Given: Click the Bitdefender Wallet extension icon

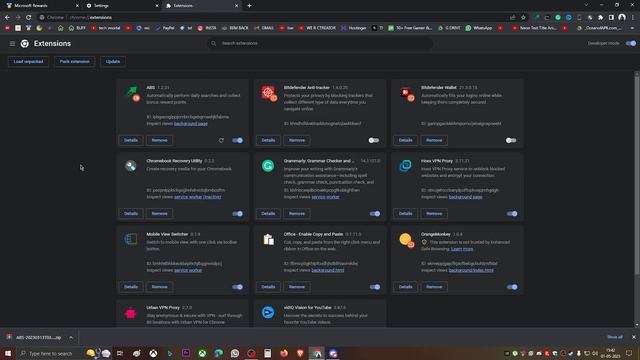Looking at the screenshot, I should 407,94.
